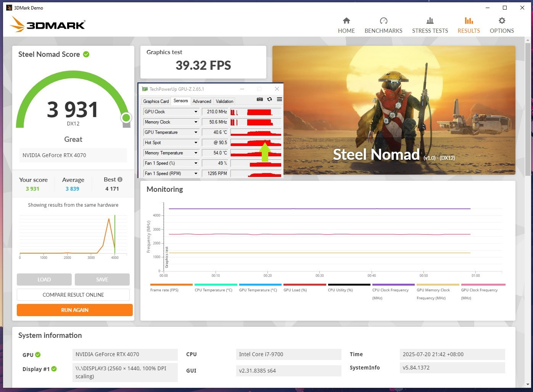Viewport: 533px width, 392px height.
Task: Open the GPU-Z hamburger menu
Action: [279, 99]
